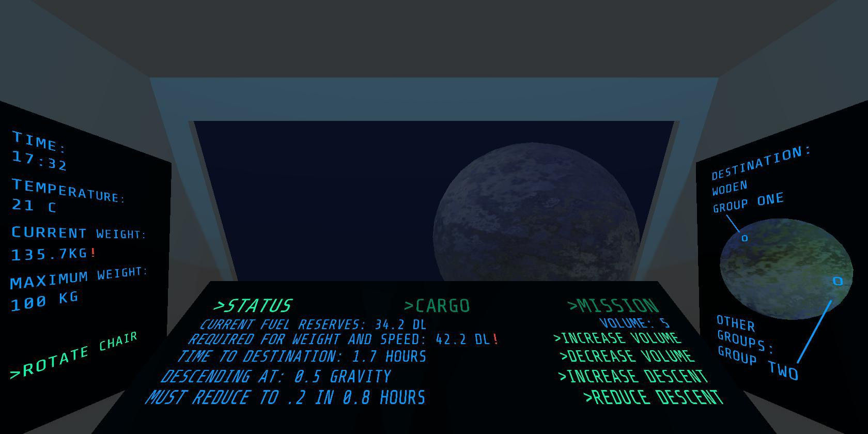
Task: Click the planet in the viewport window
Action: click(536, 212)
